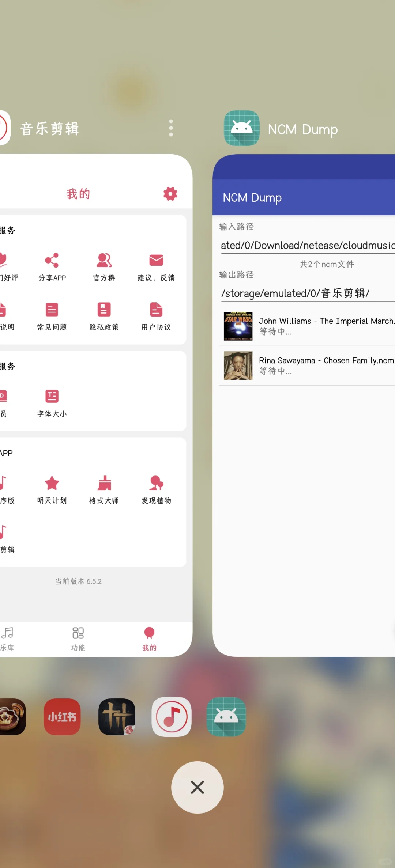Open the music note app icon in dock
The height and width of the screenshot is (868, 395).
(172, 717)
